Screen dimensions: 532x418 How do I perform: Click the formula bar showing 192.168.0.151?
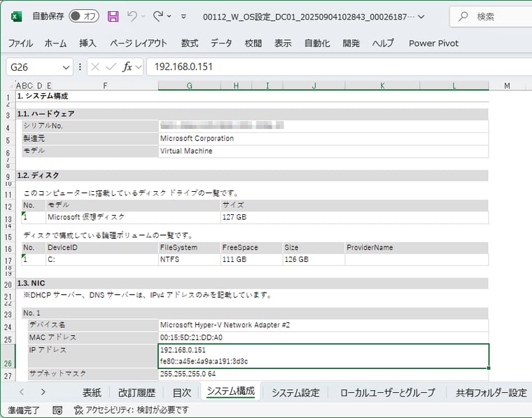336,67
